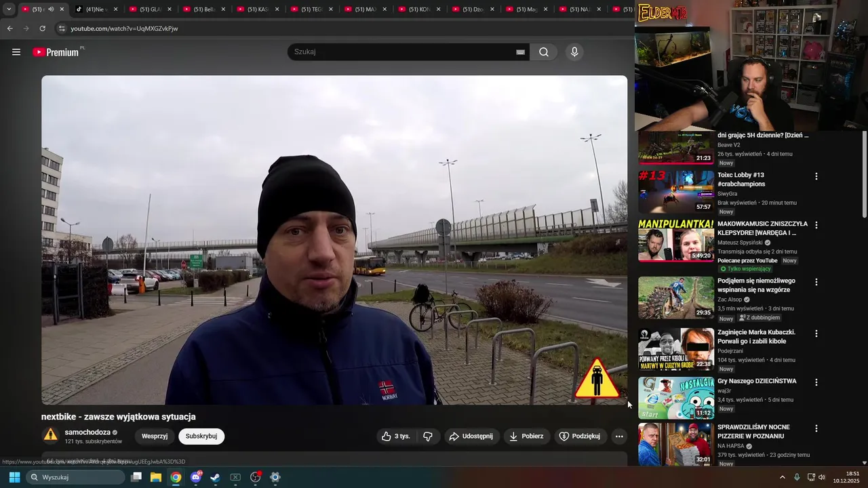Mute the audio on the active tab
Viewport: 868px width, 488px height.
(50, 9)
